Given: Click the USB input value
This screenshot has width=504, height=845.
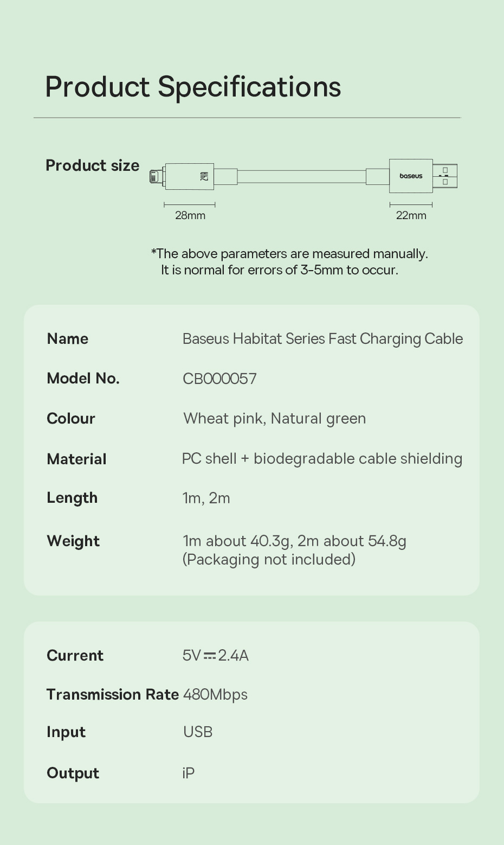Looking at the screenshot, I should [x=198, y=732].
